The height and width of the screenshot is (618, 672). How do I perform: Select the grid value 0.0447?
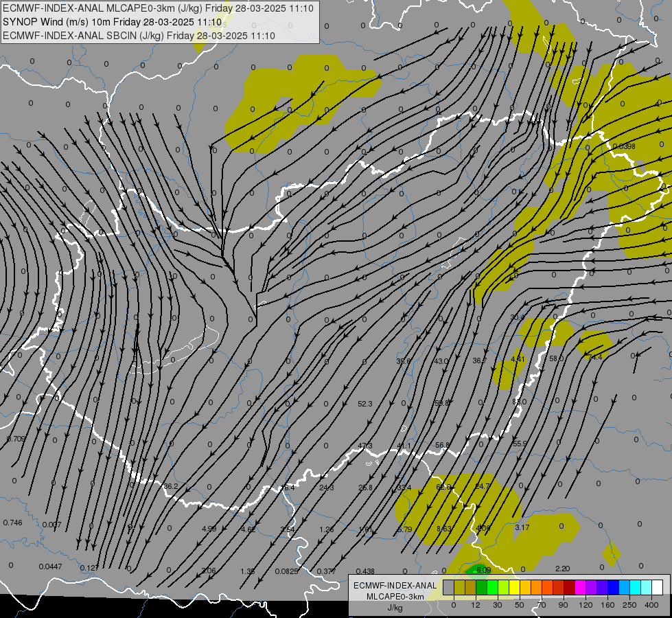point(51,567)
